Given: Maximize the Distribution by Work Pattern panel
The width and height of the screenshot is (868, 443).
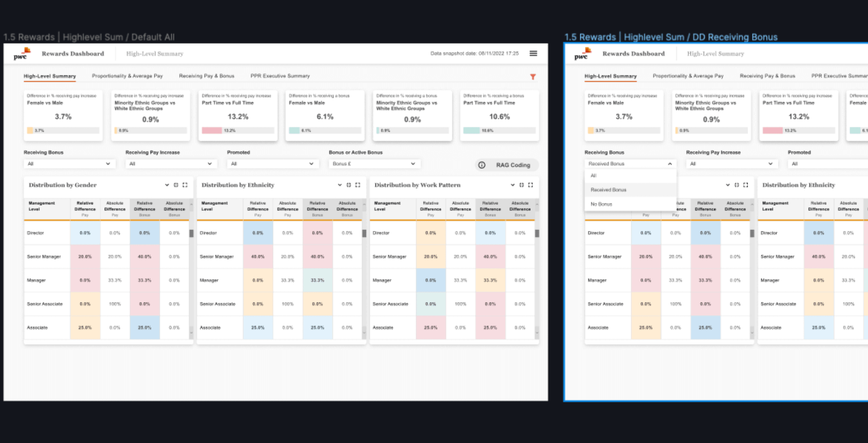Looking at the screenshot, I should click(x=531, y=185).
